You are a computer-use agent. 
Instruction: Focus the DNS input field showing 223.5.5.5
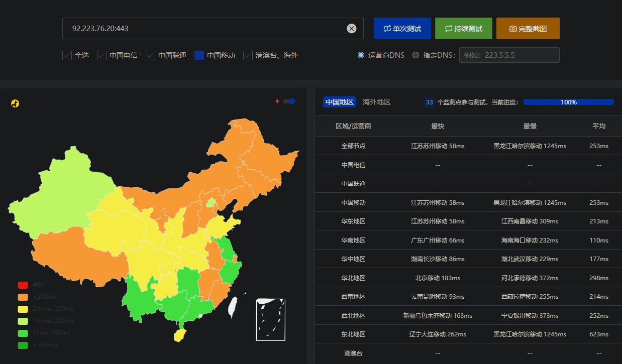click(x=508, y=55)
